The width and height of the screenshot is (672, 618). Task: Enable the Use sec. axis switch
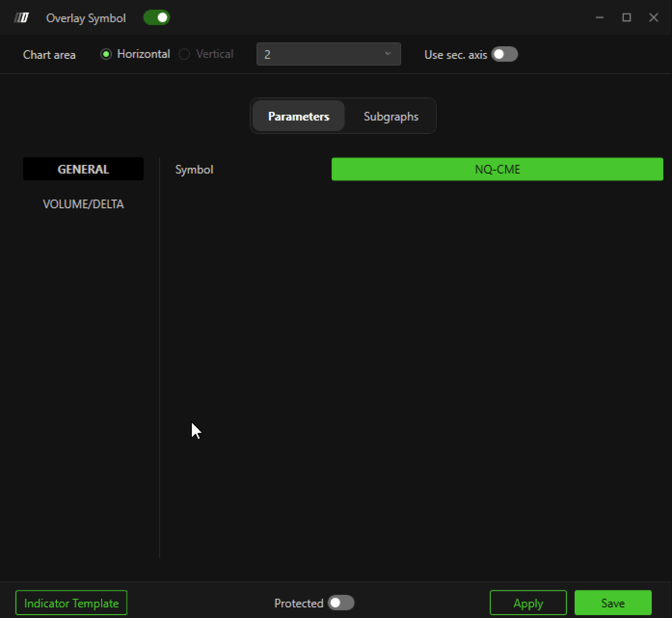click(504, 54)
